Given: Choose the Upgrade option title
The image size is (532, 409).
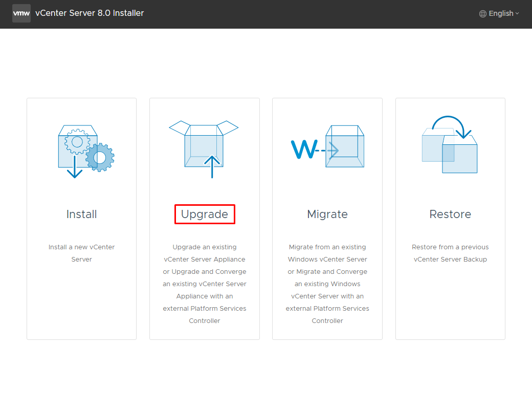Looking at the screenshot, I should [205, 214].
